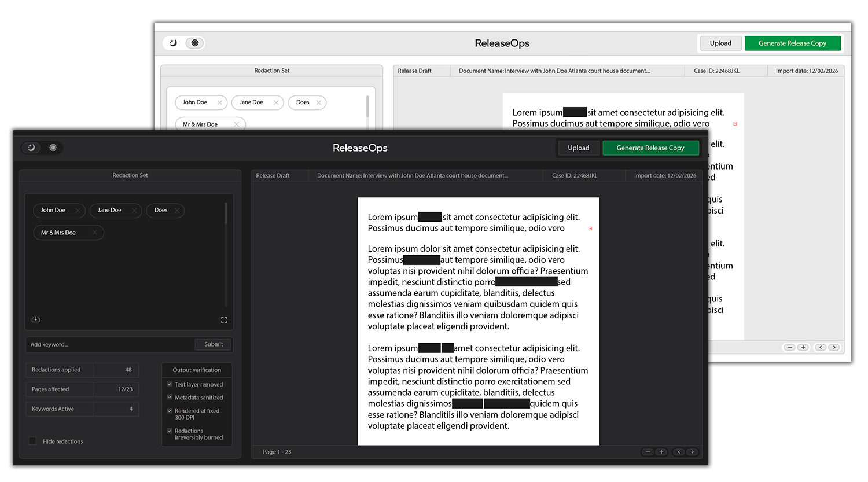The image size is (868, 482).
Task: Remove the Mr & Mrs Doe keyword chip
Action: pyautogui.click(x=95, y=232)
